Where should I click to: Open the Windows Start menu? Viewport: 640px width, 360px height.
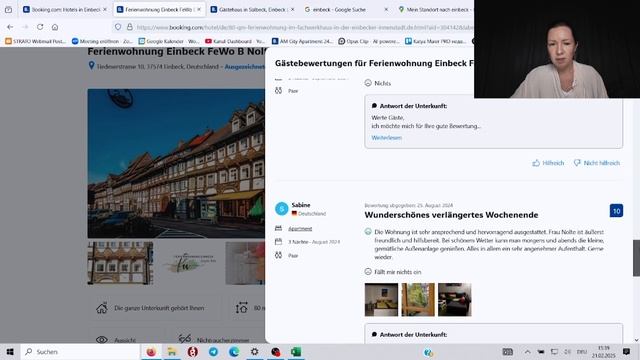pyautogui.click(x=10, y=352)
